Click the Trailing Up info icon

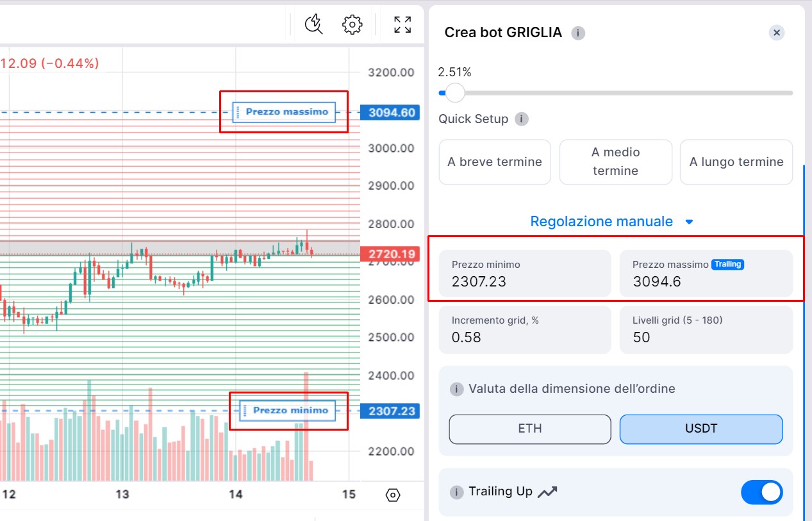pos(456,492)
